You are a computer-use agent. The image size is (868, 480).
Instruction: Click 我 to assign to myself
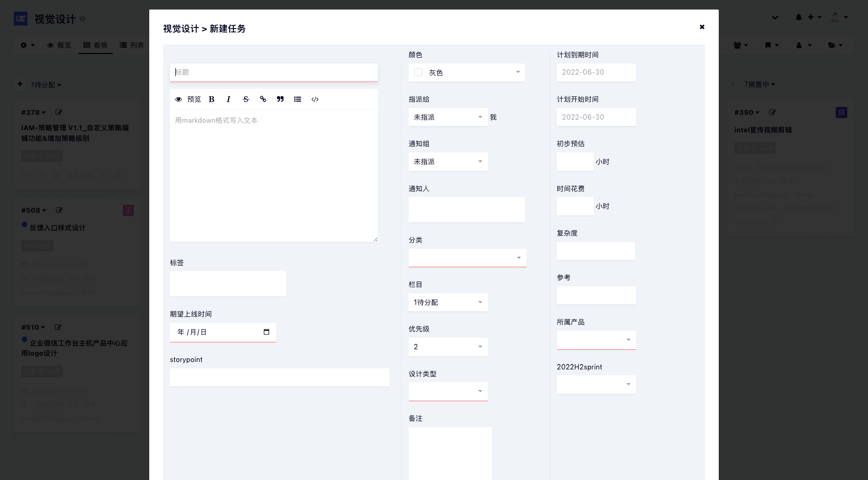(493, 117)
